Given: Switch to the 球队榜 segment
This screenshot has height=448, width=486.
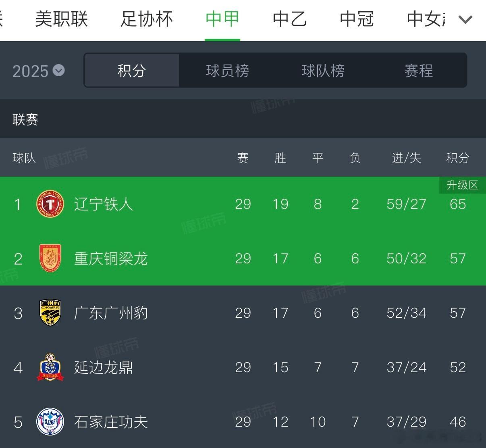Looking at the screenshot, I should (323, 71).
